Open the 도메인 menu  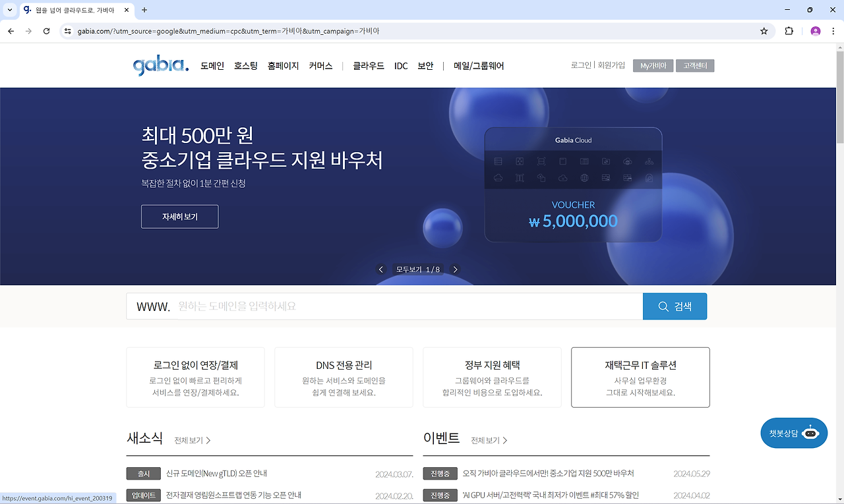pos(212,66)
